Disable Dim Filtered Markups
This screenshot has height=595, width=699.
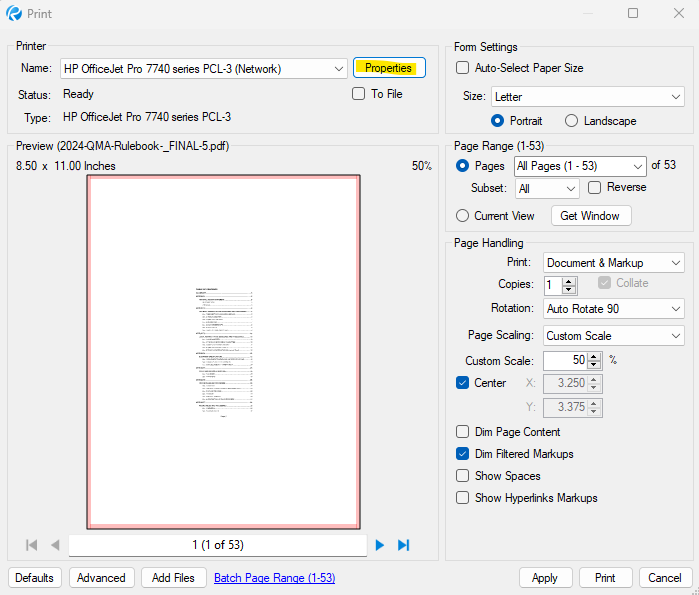(x=462, y=454)
